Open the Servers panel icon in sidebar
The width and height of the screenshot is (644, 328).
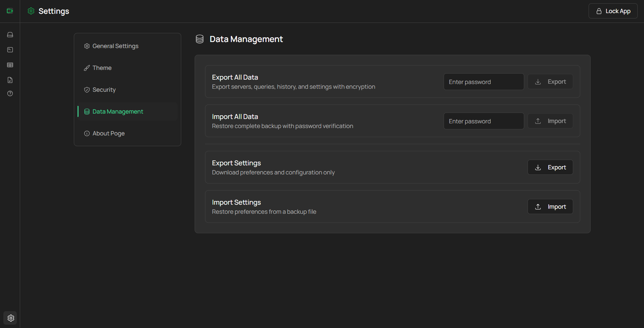click(x=10, y=35)
